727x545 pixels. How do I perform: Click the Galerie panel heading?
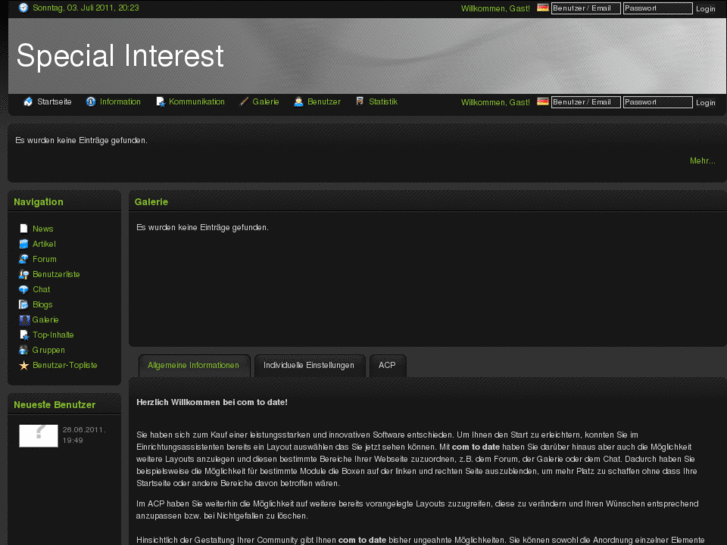click(151, 202)
